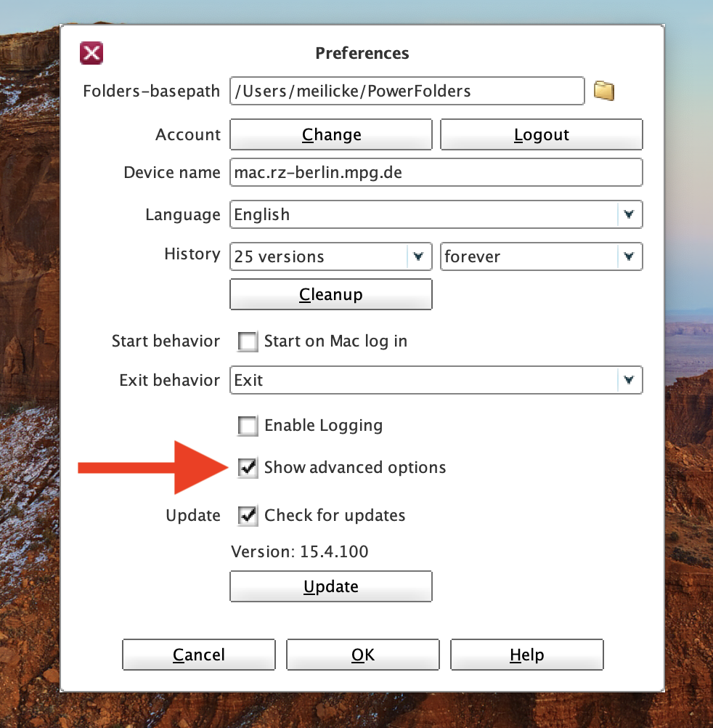Image resolution: width=713 pixels, height=728 pixels.
Task: Edit the Device name field
Action: pos(436,172)
